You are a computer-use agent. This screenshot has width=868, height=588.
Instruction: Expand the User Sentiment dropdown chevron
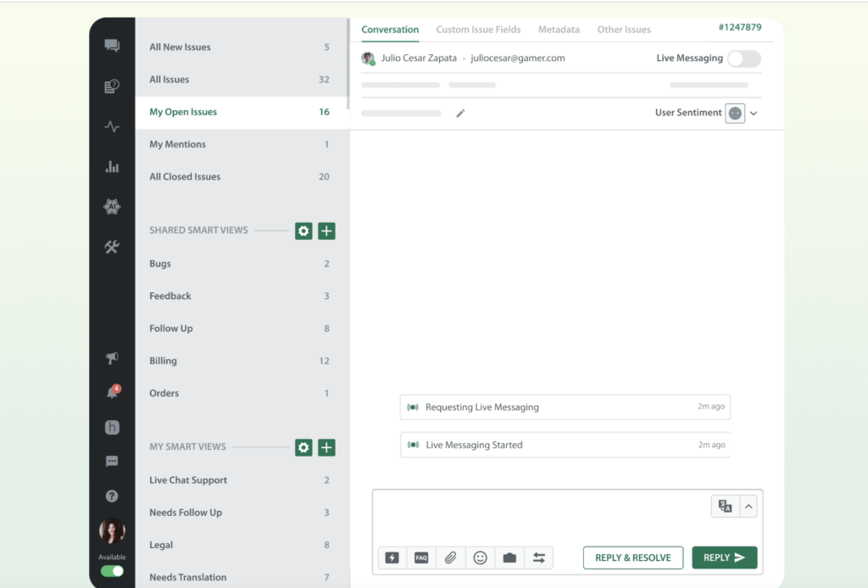(754, 114)
